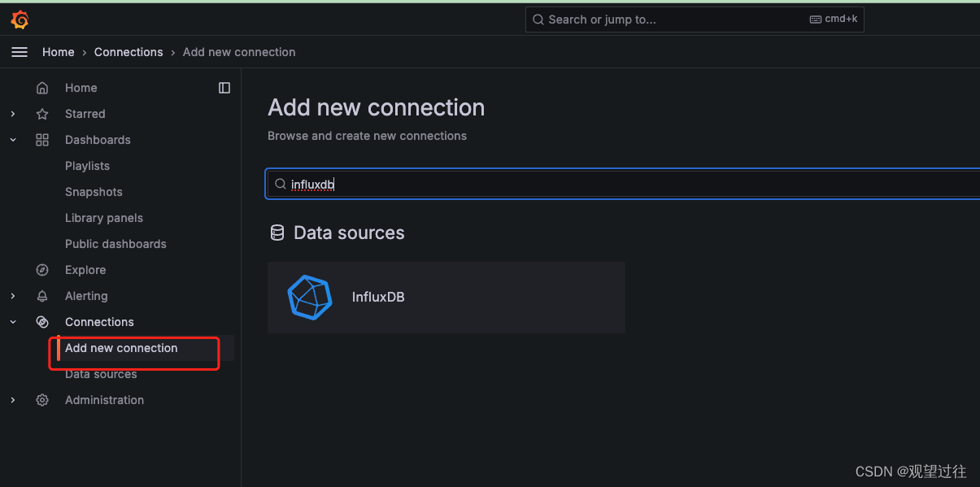Go to Home breadcrumb link

(x=59, y=52)
